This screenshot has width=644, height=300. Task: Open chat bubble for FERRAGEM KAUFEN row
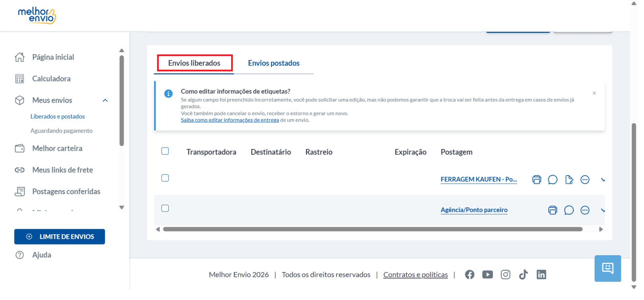(553, 180)
